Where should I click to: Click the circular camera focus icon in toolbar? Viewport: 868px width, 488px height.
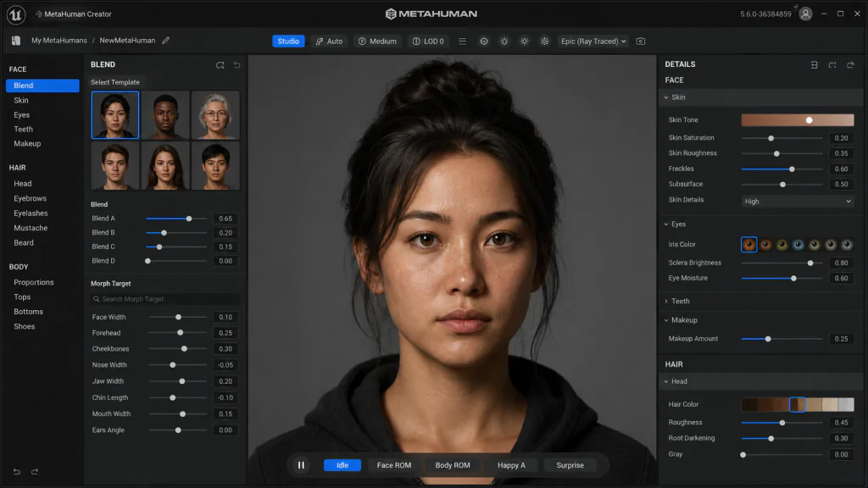[x=484, y=41]
